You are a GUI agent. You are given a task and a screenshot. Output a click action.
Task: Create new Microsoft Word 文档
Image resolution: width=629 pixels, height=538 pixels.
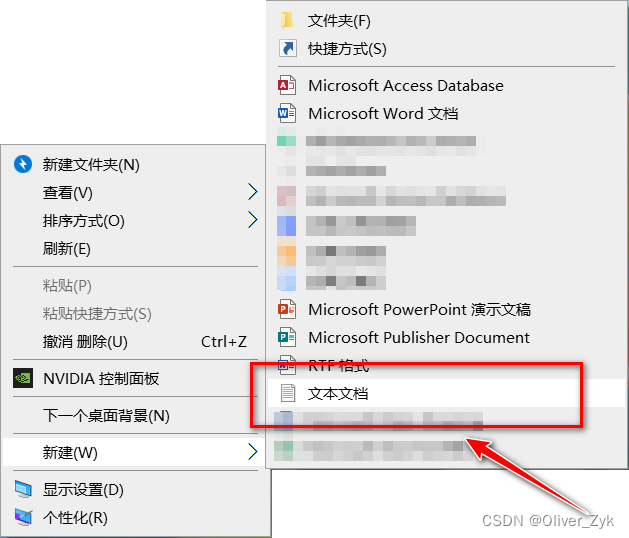446,114
